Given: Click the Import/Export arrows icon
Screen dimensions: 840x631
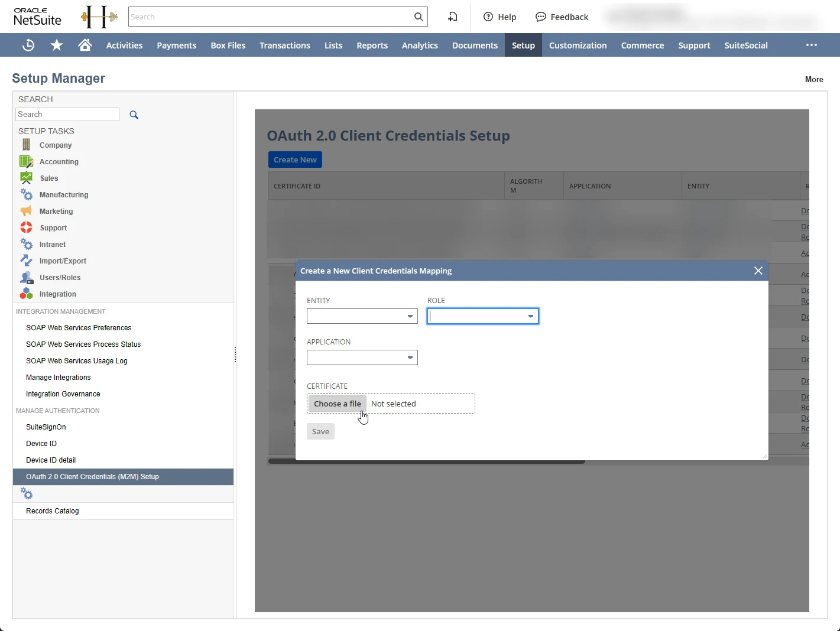Looking at the screenshot, I should point(26,261).
